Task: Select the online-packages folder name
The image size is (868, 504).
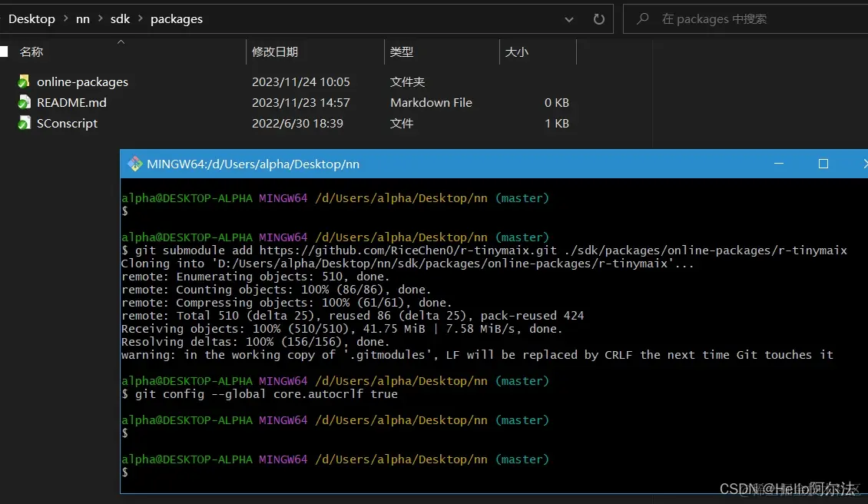Action: (x=82, y=81)
